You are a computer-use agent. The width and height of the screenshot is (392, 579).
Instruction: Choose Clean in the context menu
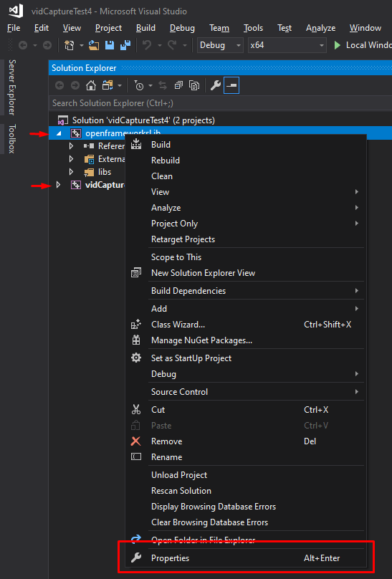coord(246,176)
